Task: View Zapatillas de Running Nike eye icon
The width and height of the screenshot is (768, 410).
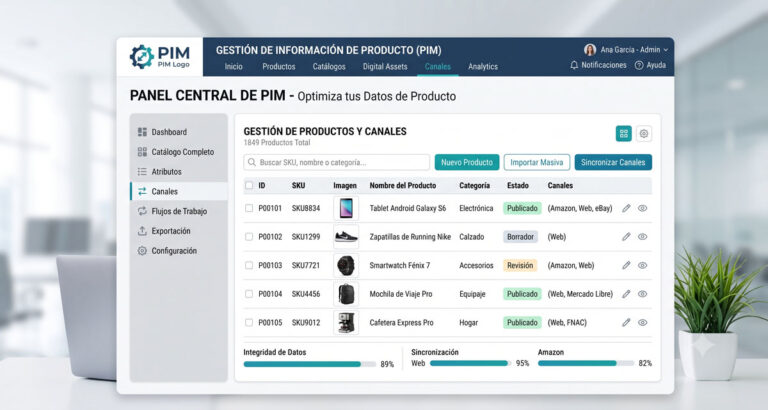Action: (643, 237)
